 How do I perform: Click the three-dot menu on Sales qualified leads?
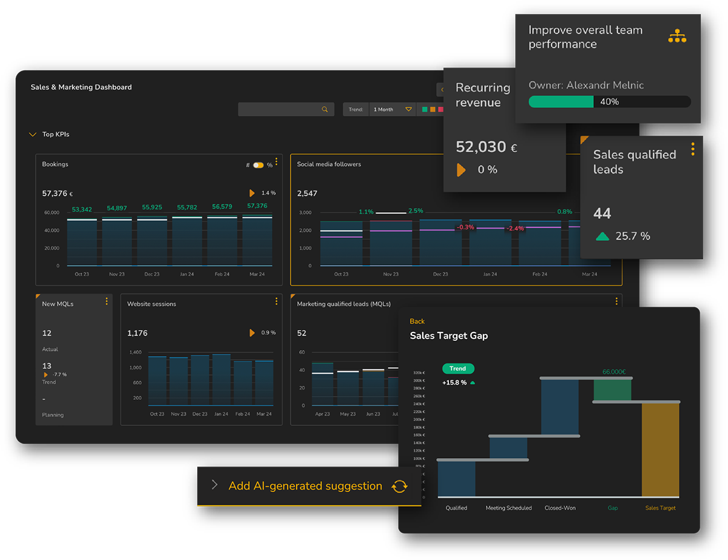click(693, 149)
